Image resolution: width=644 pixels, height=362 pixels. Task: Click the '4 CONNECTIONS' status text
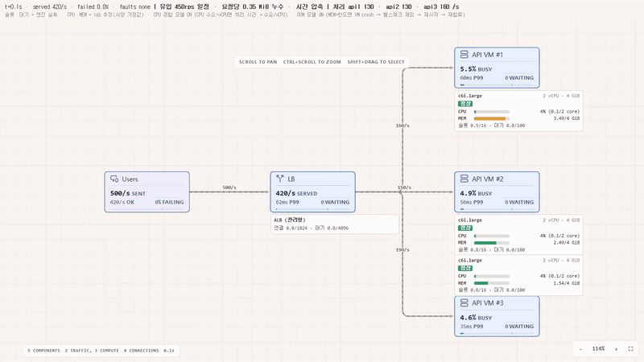[142, 351]
